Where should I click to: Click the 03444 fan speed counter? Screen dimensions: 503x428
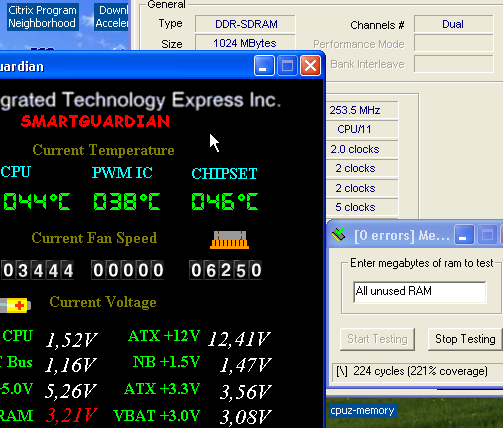[x=37, y=270]
